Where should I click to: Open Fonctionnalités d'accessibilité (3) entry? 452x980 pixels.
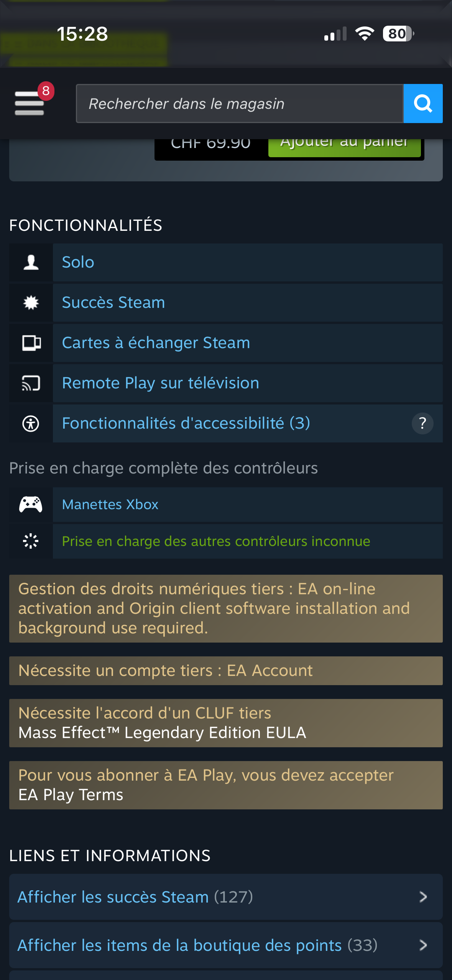[186, 424]
